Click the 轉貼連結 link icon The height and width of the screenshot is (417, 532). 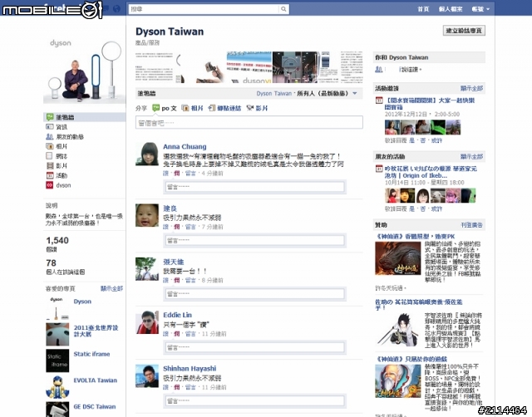coord(211,108)
